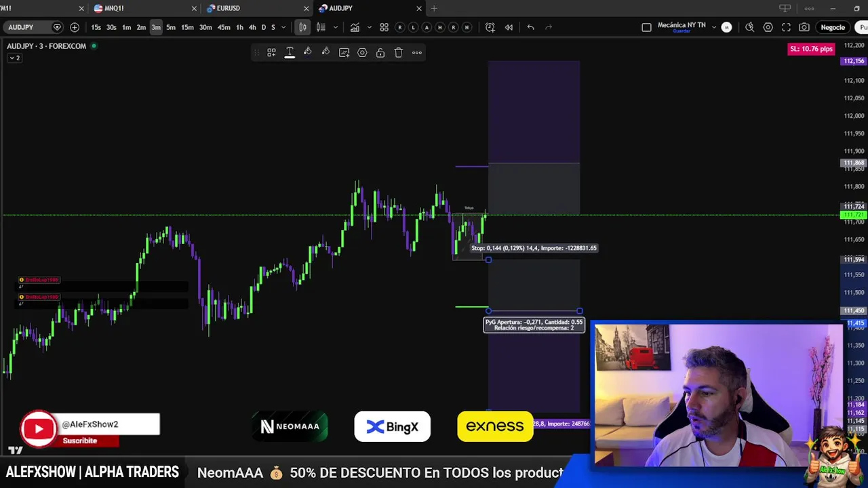
Task: Click the Negocie button
Action: pos(833,27)
